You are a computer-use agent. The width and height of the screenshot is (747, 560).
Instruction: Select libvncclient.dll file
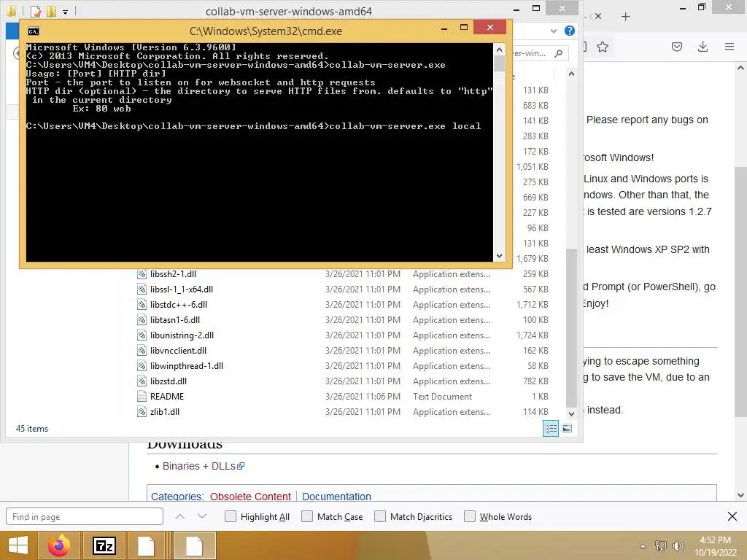tap(178, 350)
